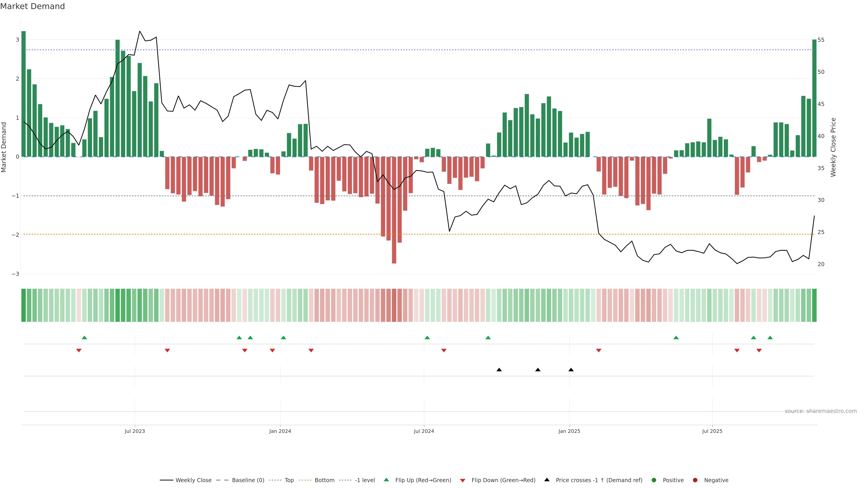Click the last dark green heatmap cell
Image resolution: width=868 pixels, height=488 pixels.
point(814,305)
